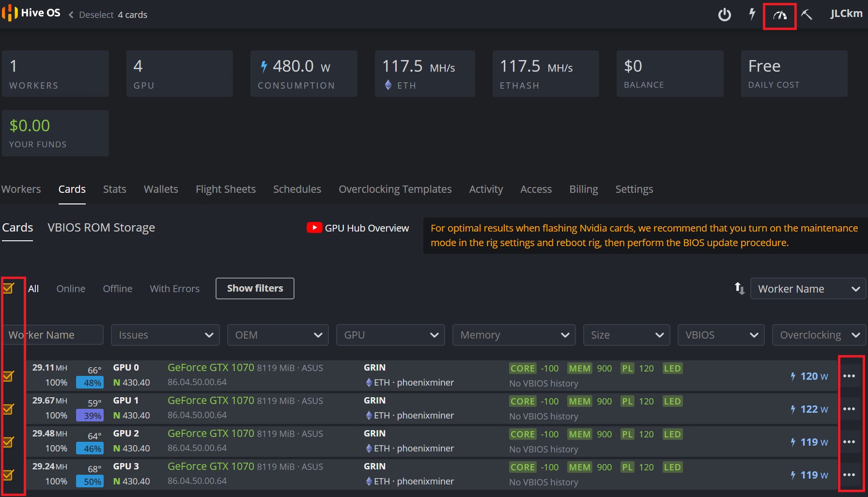Image resolution: width=868 pixels, height=497 pixels.
Task: Expand the OEM filter dropdown
Action: [278, 335]
